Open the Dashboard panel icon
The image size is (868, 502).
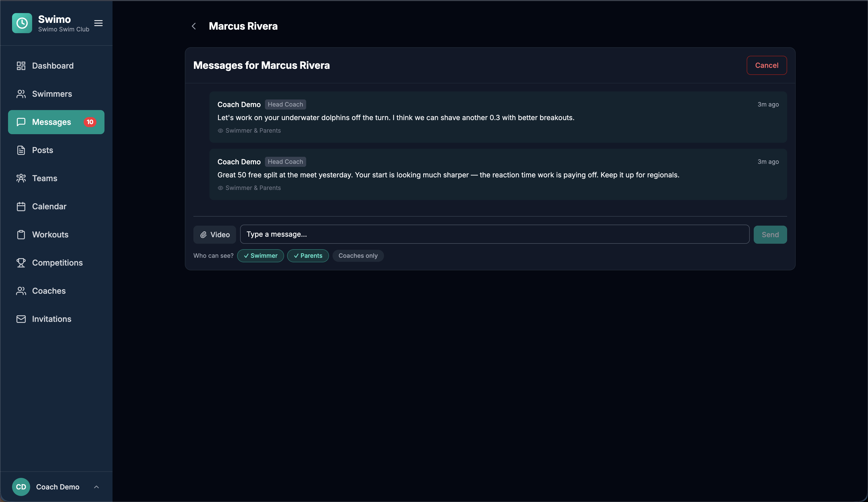(21, 66)
